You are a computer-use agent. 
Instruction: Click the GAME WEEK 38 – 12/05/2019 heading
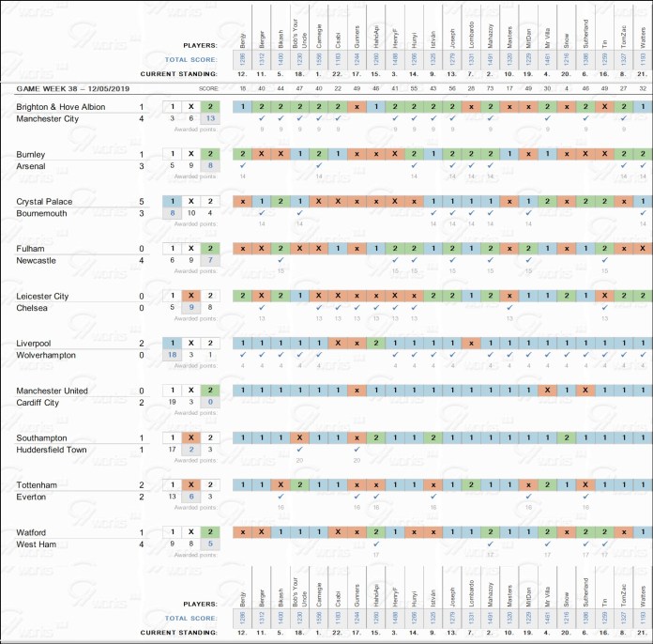tap(71, 88)
